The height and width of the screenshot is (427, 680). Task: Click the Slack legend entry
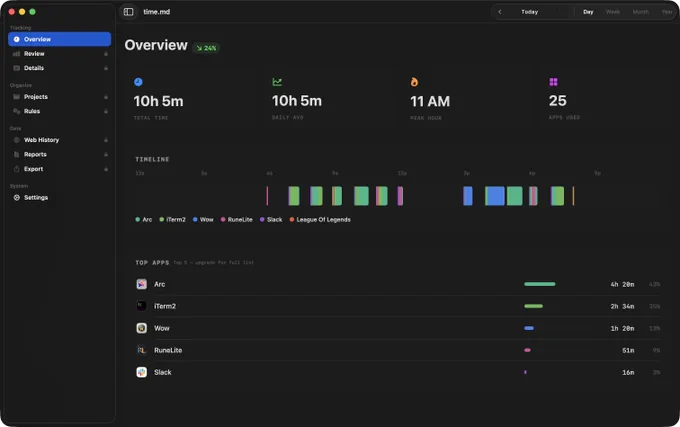(x=271, y=219)
